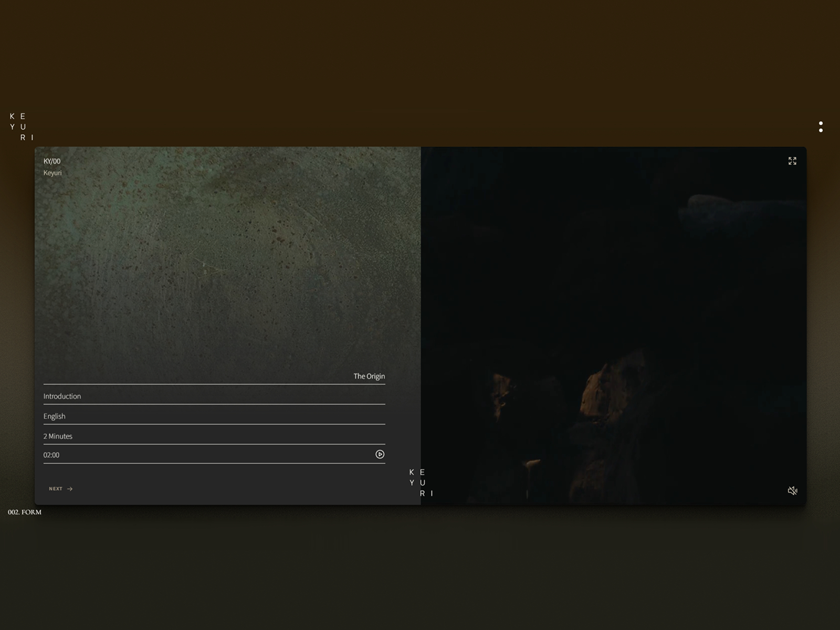Click the upper dot of page indicator
The width and height of the screenshot is (840, 630).
click(821, 123)
